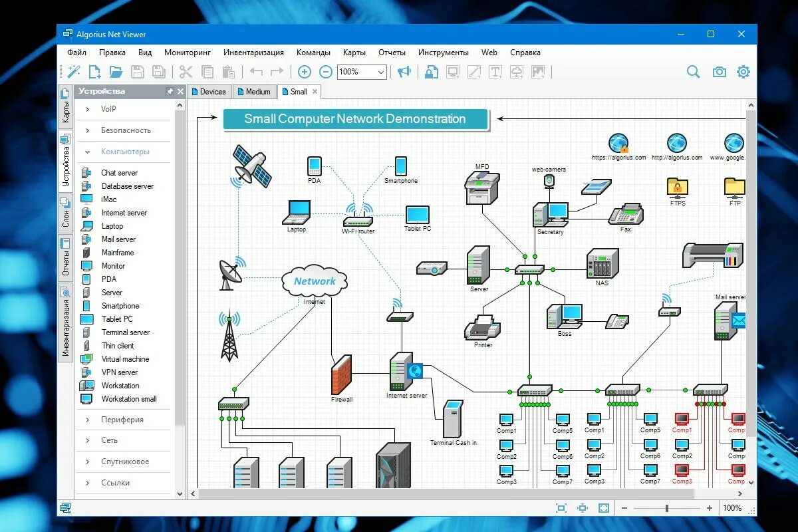Viewport: 798px width, 532px height.
Task: Click the add image picture icon
Action: [537, 72]
